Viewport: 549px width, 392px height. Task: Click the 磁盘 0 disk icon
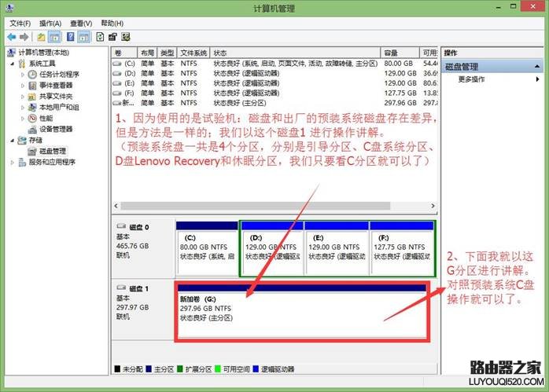(x=121, y=226)
